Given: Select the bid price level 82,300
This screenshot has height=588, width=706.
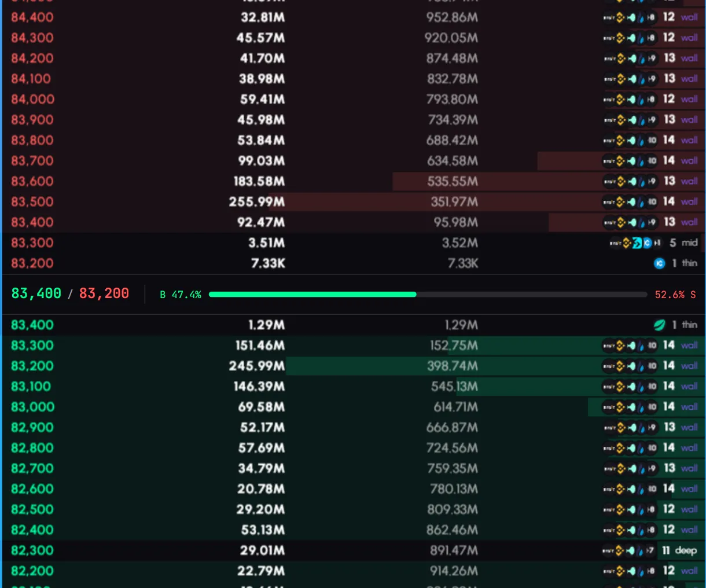Looking at the screenshot, I should click(32, 550).
